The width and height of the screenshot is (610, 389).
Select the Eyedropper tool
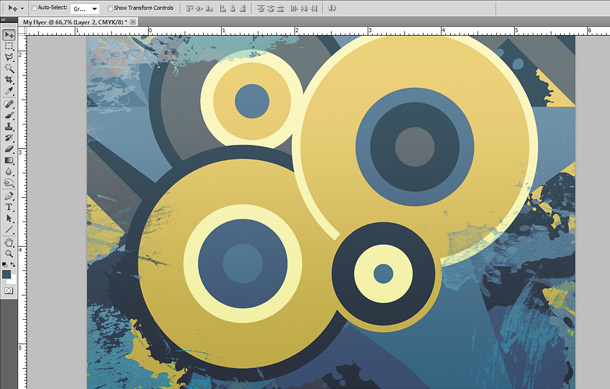pyautogui.click(x=9, y=91)
